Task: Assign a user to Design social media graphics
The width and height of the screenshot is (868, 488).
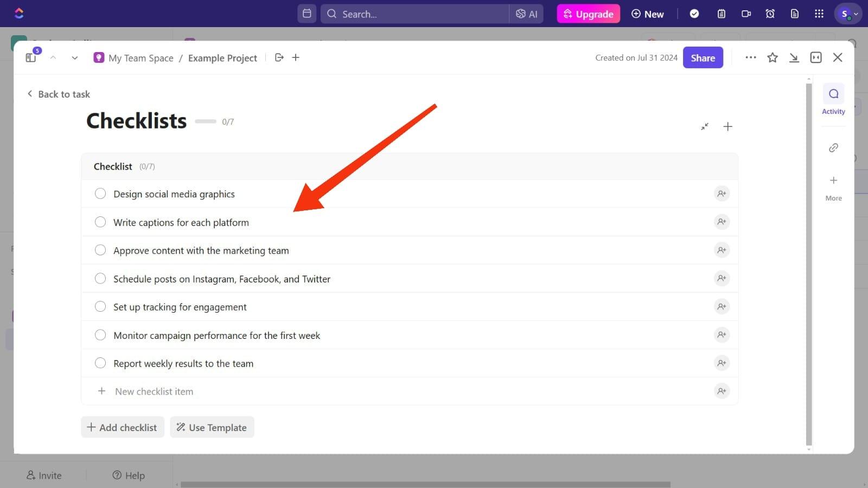Action: tap(722, 194)
